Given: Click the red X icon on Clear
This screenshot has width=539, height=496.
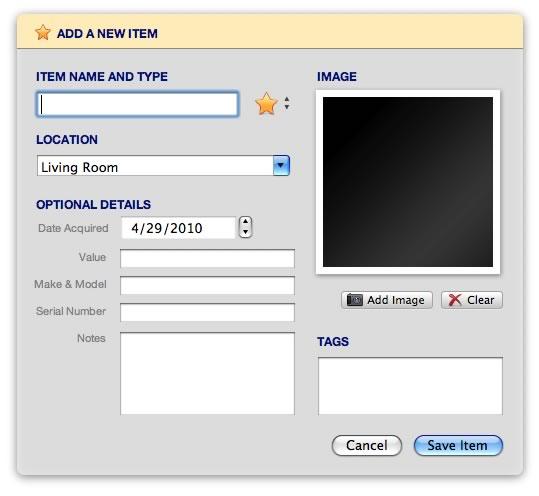Looking at the screenshot, I should [x=454, y=300].
